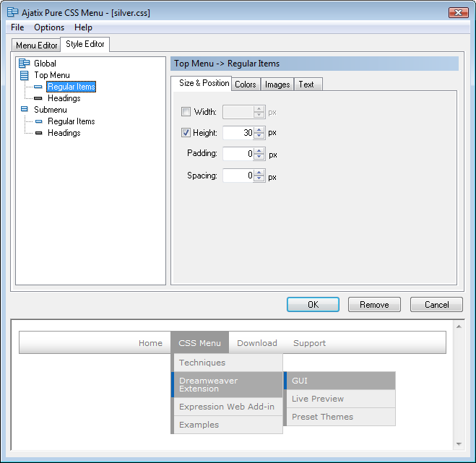Decrease Padding with the down spinner arrow
Screen dimensions: 476x463
coord(259,157)
